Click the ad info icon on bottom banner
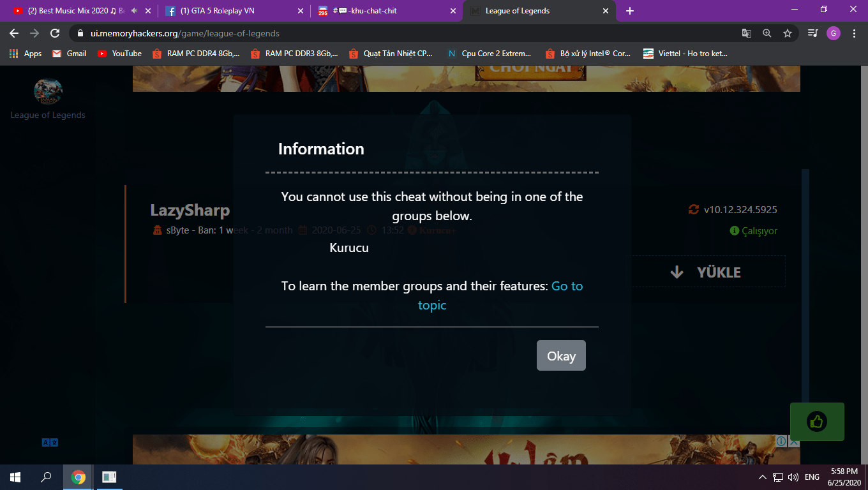This screenshot has height=490, width=868. (781, 441)
